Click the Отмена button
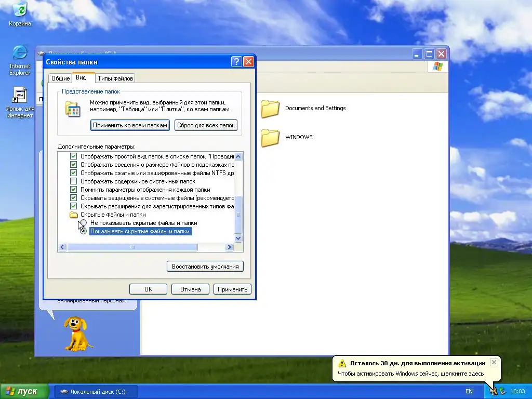The height and width of the screenshot is (399, 532). pyautogui.click(x=190, y=289)
